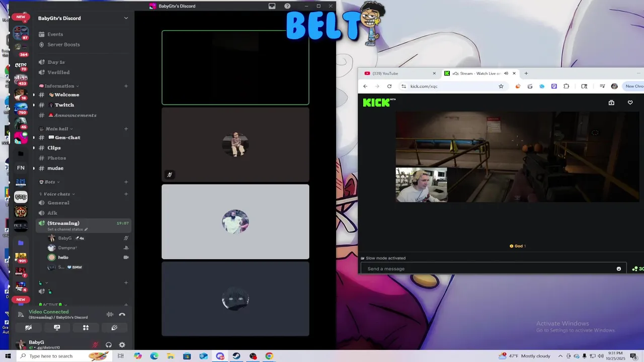Start an activity with the grid icon
Image resolution: width=644 pixels, height=362 pixels.
tap(86, 327)
